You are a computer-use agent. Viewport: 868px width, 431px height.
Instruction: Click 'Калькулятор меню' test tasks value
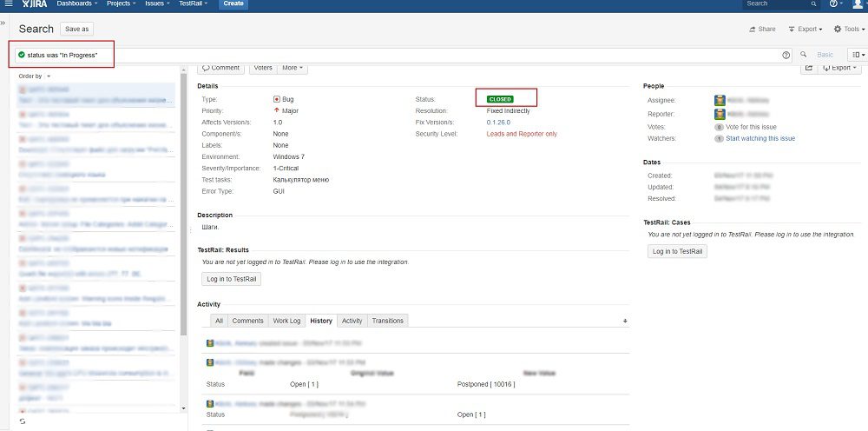[x=301, y=180]
